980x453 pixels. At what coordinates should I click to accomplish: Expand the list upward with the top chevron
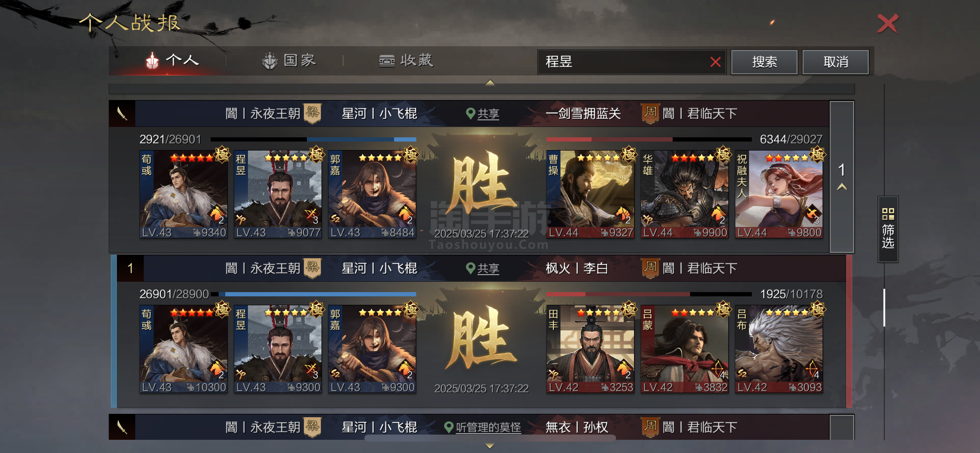coord(490,83)
